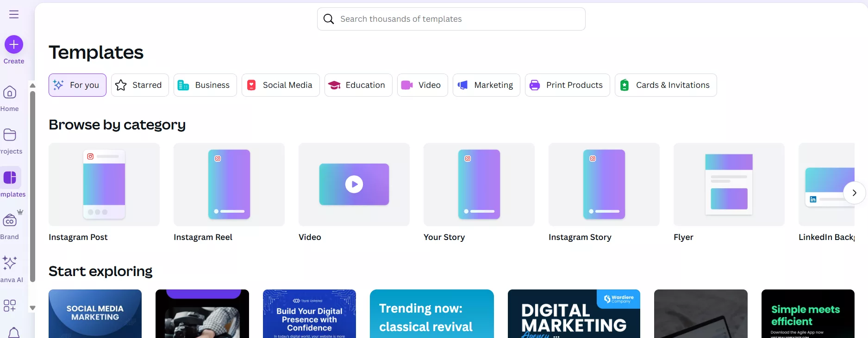Click into the template search field

[x=451, y=19]
